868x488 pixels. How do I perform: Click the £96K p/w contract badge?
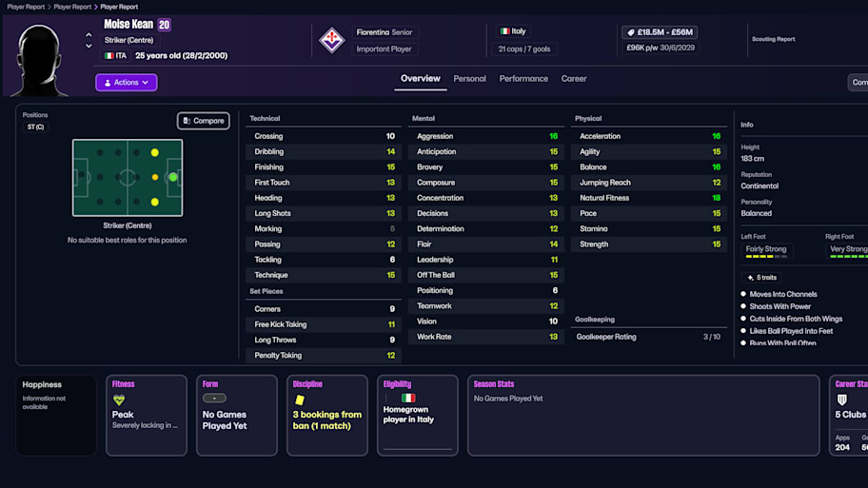pos(660,49)
